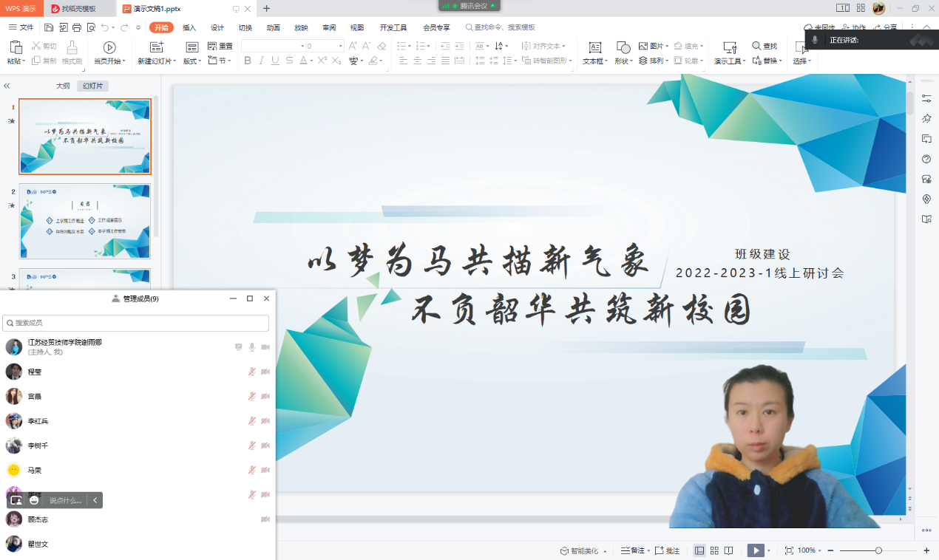Image resolution: width=939 pixels, height=560 pixels.
Task: Click the Print icon in quick access toolbar
Action: point(76,27)
